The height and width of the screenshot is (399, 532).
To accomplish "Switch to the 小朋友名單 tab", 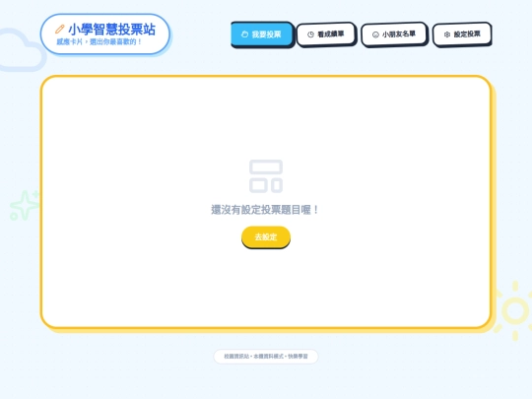I will pyautogui.click(x=393, y=33).
